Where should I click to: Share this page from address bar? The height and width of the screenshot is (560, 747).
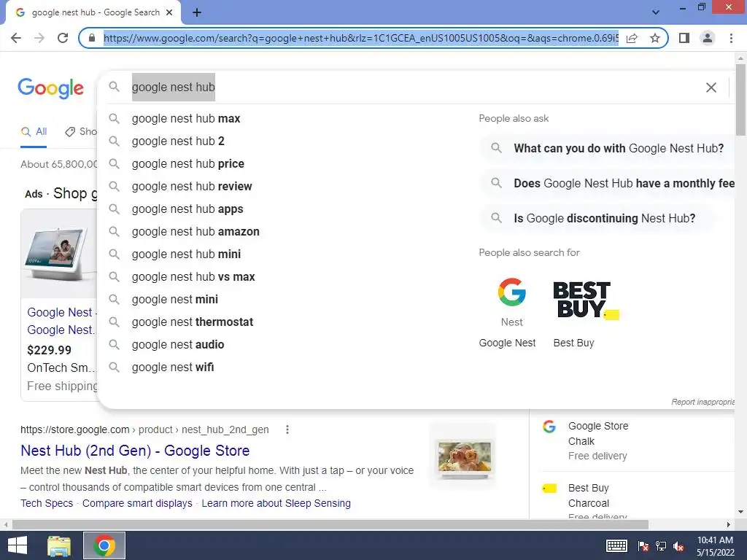tap(632, 38)
